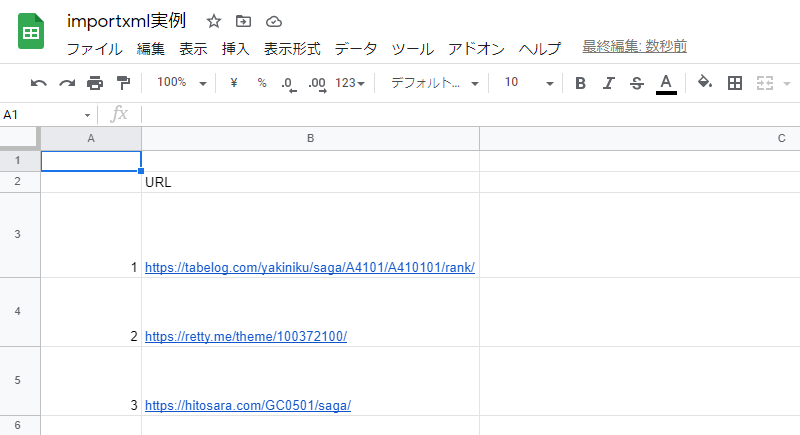
Task: Open the 挿入 menu
Action: 236,49
